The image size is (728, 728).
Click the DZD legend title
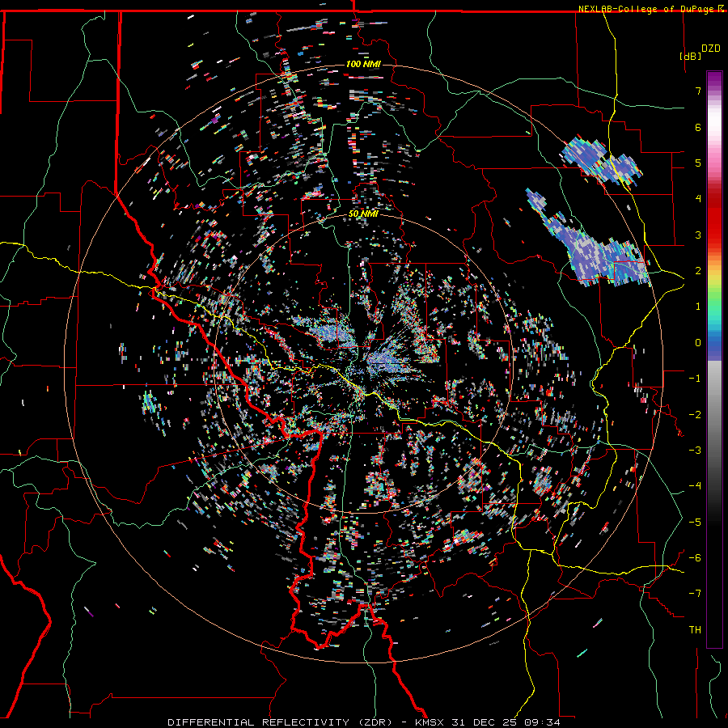[711, 49]
